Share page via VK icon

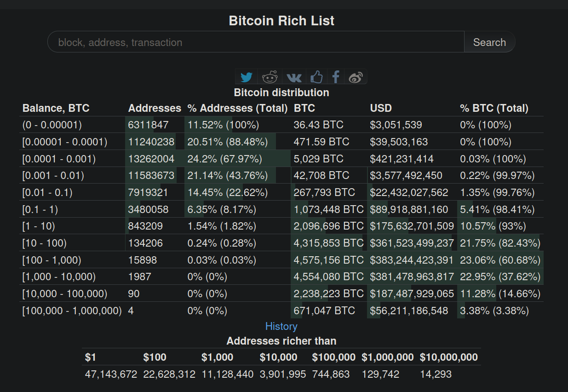(293, 77)
